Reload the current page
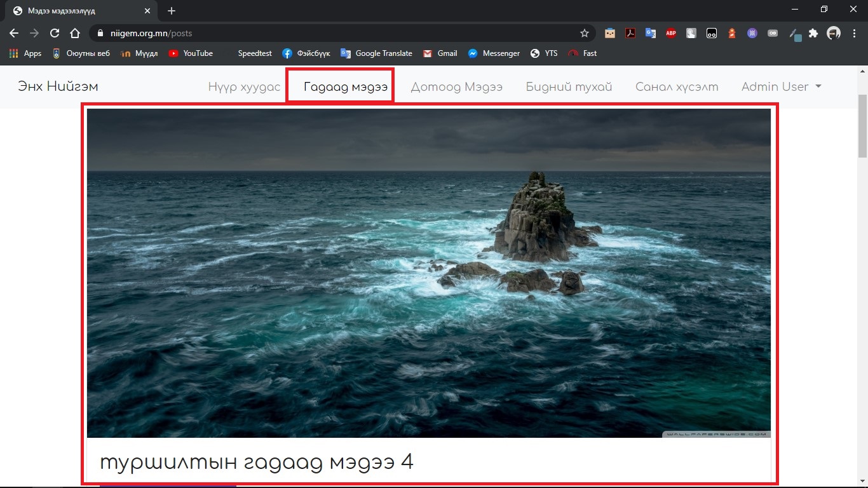Screen dimensions: 868x488 point(55,33)
